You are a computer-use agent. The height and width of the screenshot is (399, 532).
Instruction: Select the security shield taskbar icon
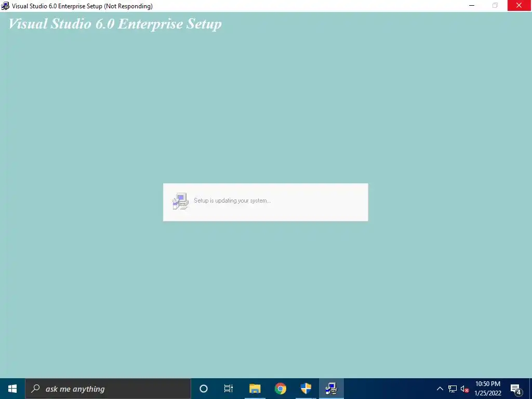[305, 389]
